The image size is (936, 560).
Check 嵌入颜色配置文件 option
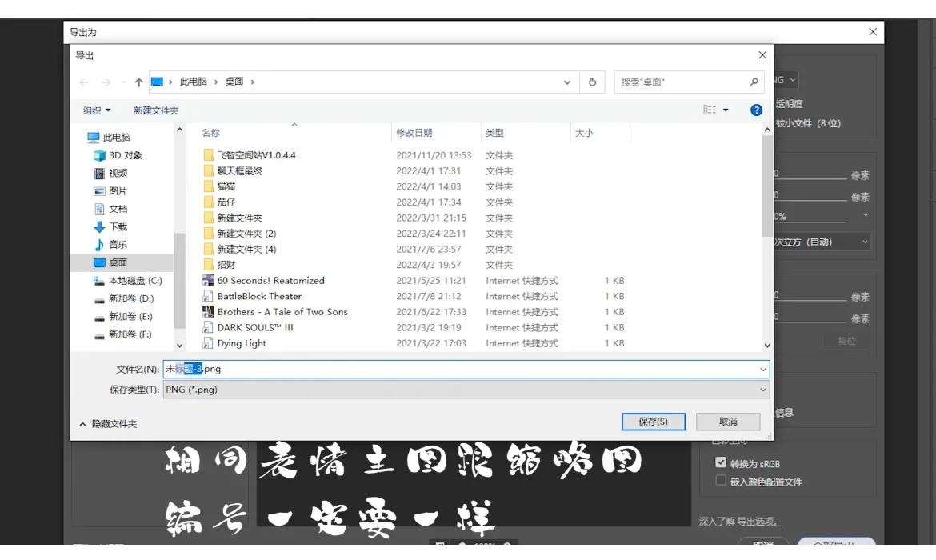721,478
